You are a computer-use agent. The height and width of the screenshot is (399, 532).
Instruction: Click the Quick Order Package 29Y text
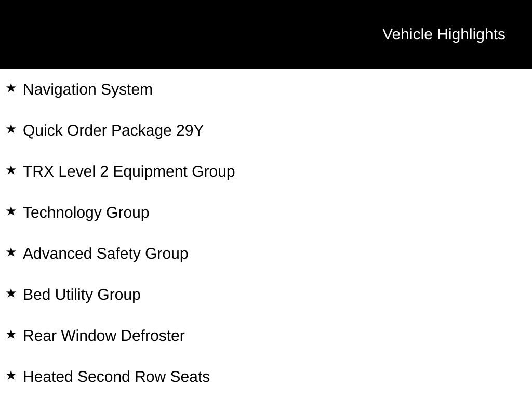pyautogui.click(x=113, y=130)
